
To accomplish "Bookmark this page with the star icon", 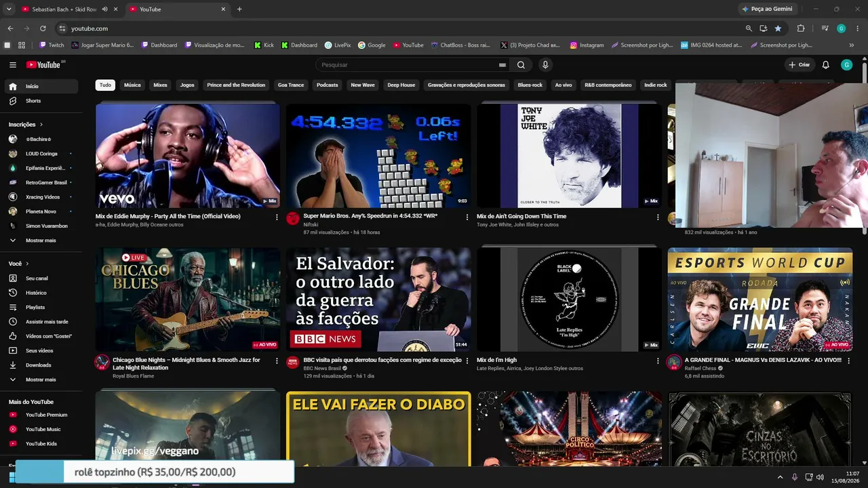I will click(778, 28).
